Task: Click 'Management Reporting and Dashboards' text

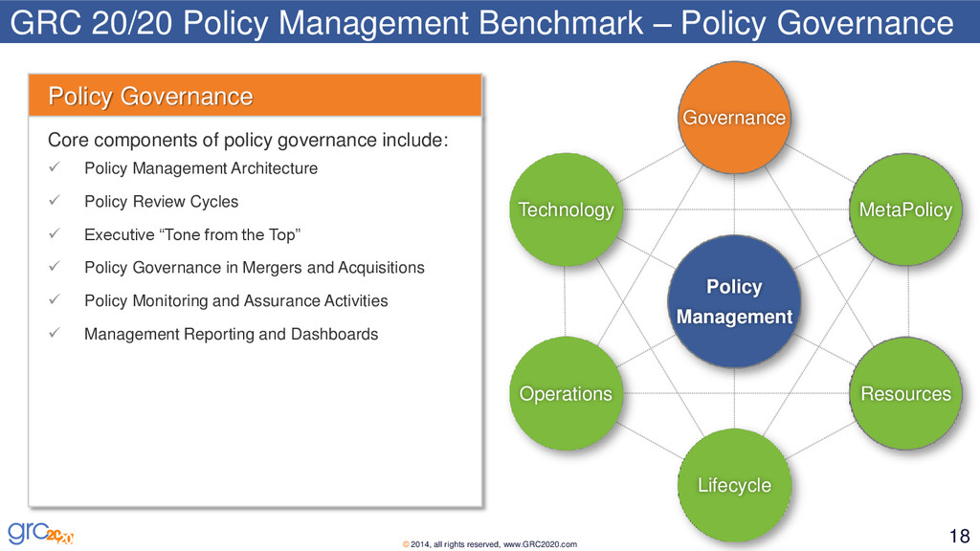Action: [x=232, y=334]
